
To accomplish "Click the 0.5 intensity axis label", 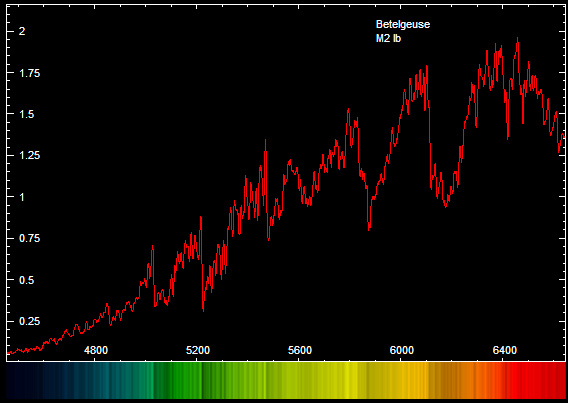I will [x=26, y=280].
